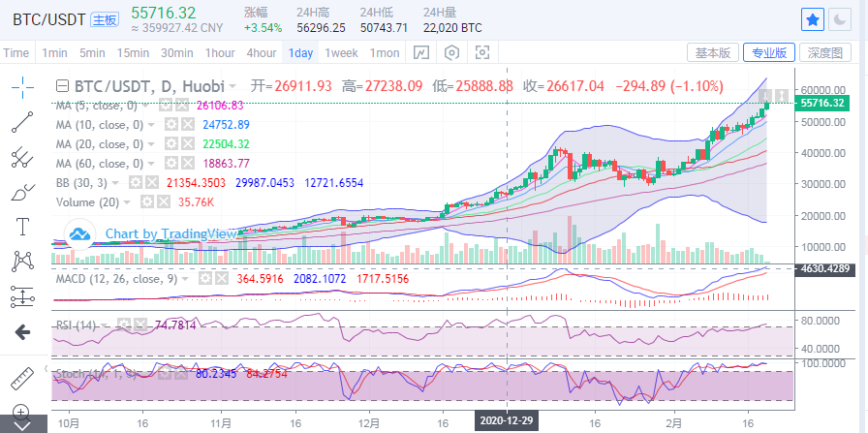The height and width of the screenshot is (433, 868).
Task: Switch to 专业版 professional chart version
Action: [x=769, y=52]
